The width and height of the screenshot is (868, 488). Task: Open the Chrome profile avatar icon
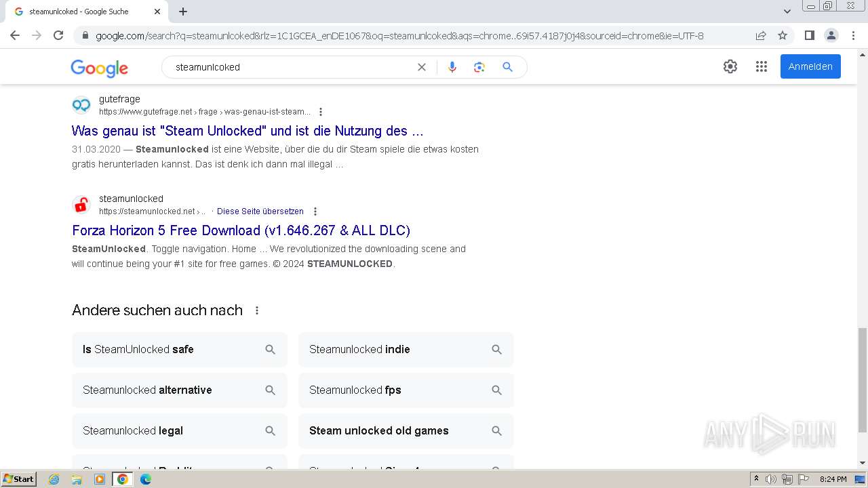831,35
